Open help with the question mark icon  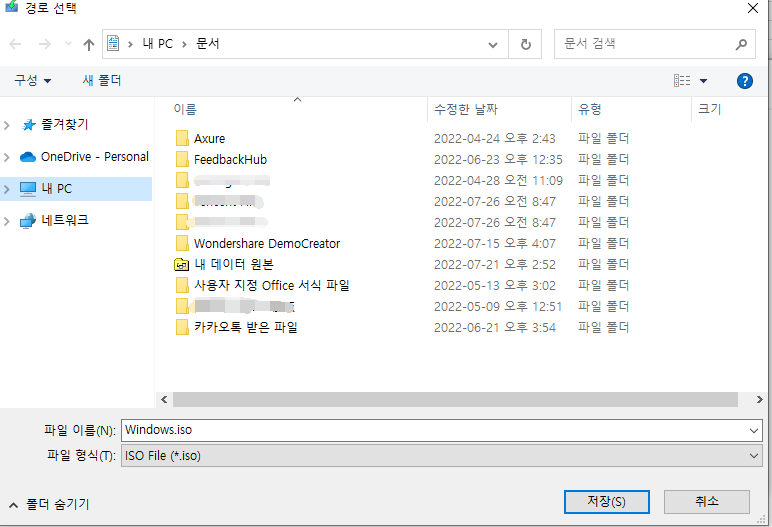[744, 81]
